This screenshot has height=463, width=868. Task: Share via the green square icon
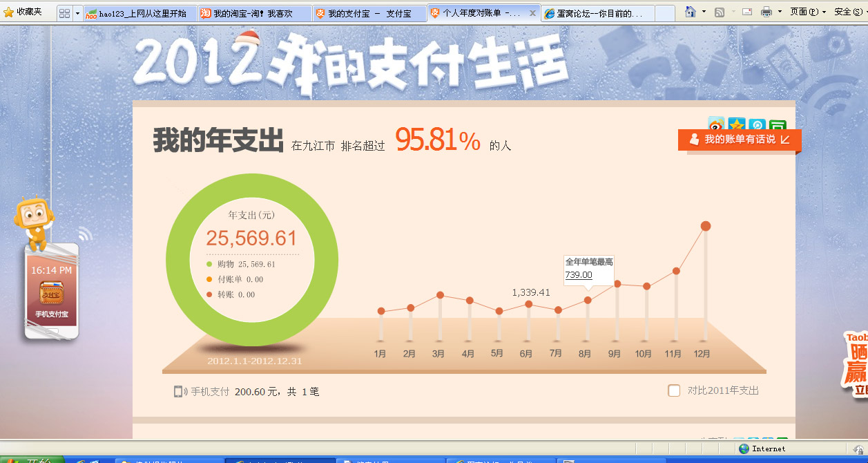[778, 125]
